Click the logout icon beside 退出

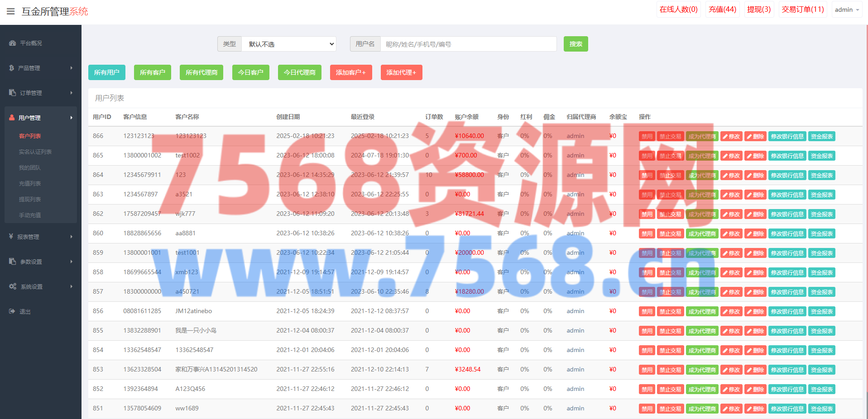pyautogui.click(x=12, y=311)
